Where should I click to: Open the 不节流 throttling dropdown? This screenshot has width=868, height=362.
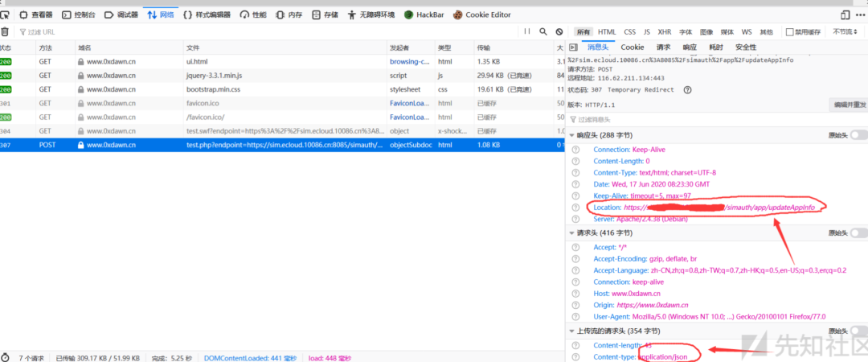(x=844, y=32)
